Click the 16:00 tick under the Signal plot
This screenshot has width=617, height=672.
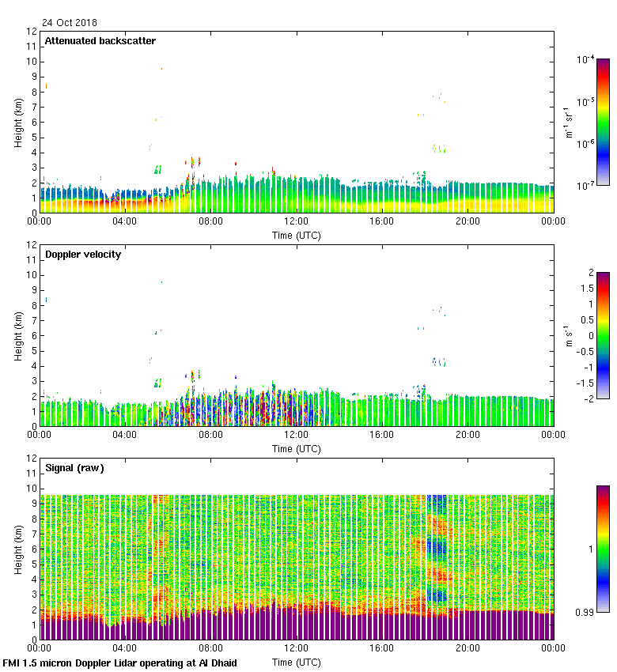[381, 649]
